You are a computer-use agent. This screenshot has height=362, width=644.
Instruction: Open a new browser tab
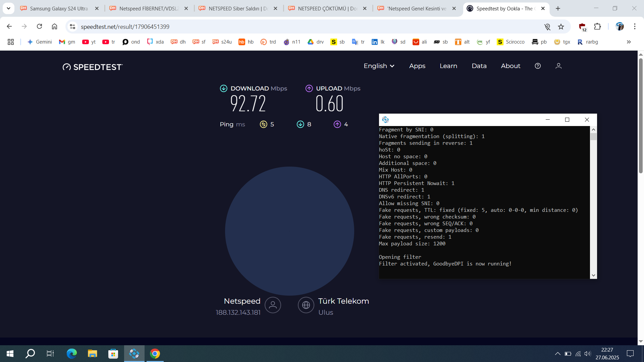click(x=558, y=8)
